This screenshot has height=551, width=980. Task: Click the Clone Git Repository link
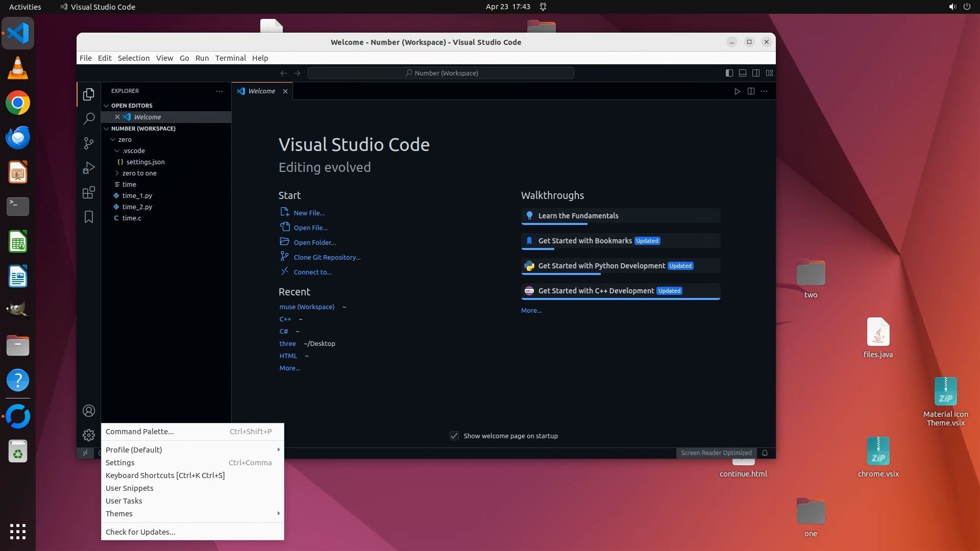click(327, 257)
